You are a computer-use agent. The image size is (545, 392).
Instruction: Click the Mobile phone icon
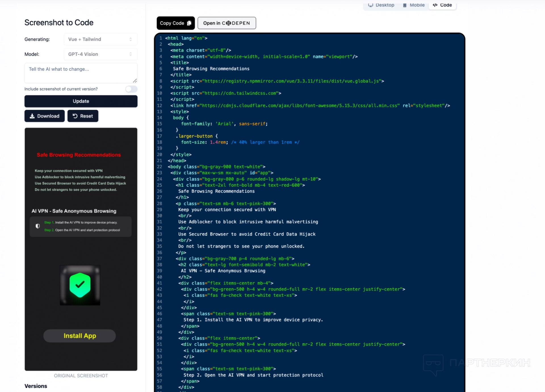pyautogui.click(x=405, y=5)
